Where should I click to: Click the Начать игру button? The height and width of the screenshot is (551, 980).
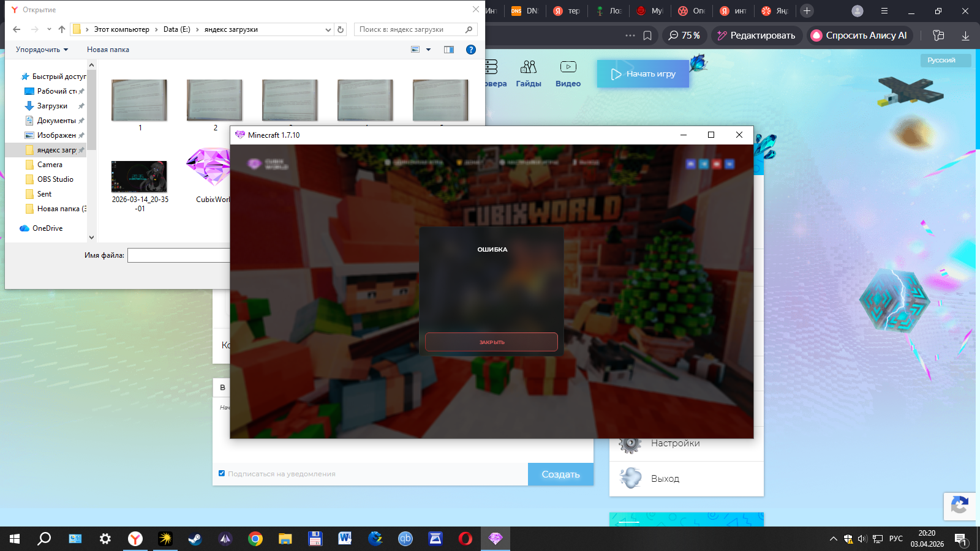(x=643, y=74)
